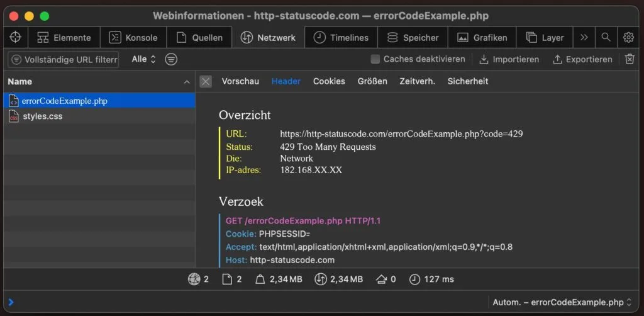
Task: Click the round filter options icon
Action: 171,60
